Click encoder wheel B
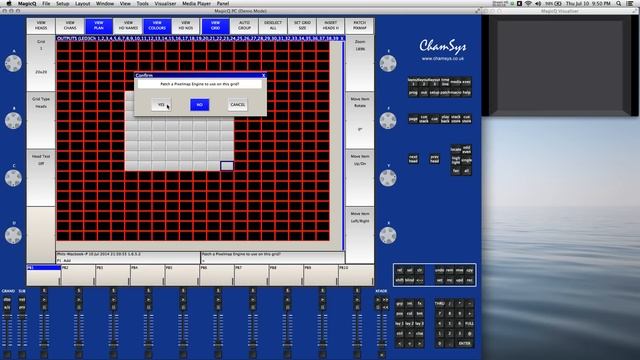The height and width of the screenshot is (360, 640). tap(13, 120)
